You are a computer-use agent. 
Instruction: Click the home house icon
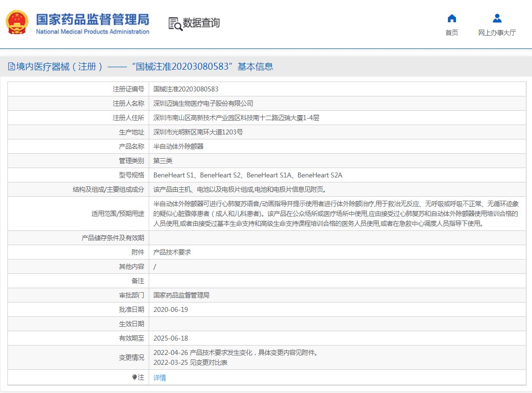click(x=451, y=19)
